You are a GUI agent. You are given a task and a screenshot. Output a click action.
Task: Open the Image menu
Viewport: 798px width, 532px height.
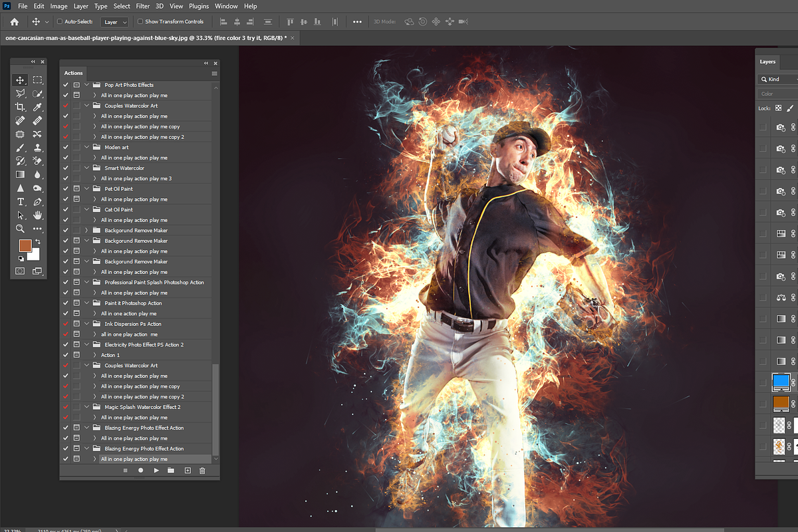point(59,6)
